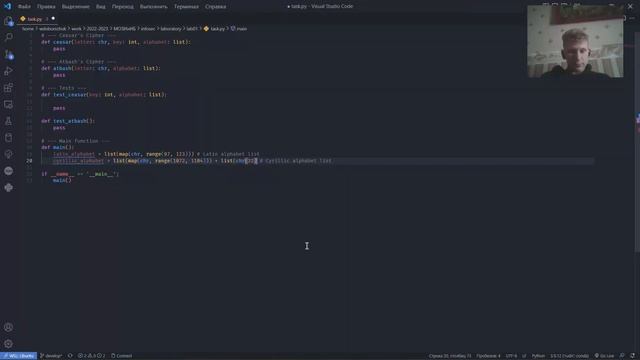The width and height of the screenshot is (640, 360).
Task: Open the Search view in activity bar
Action: (x=8, y=38)
